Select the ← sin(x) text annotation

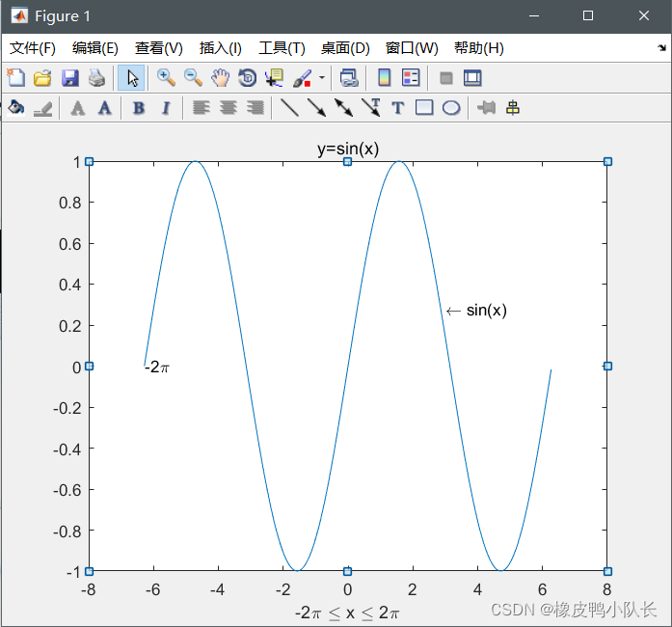coord(476,310)
